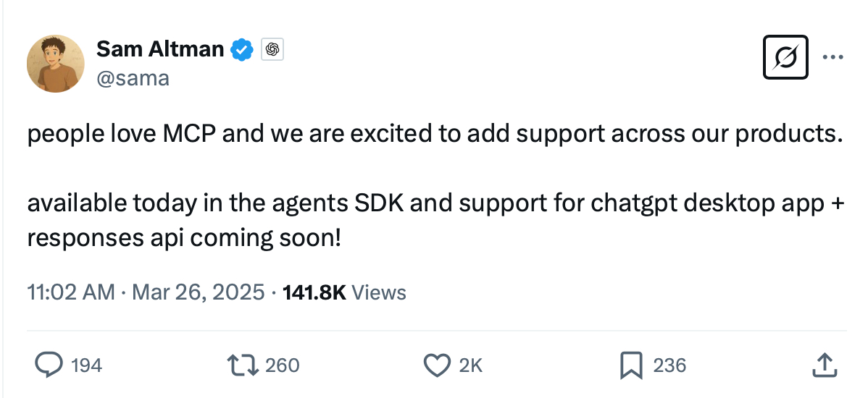This screenshot has height=398, width=868.
Task: Click the share upload-arrow icon
Action: click(x=824, y=365)
